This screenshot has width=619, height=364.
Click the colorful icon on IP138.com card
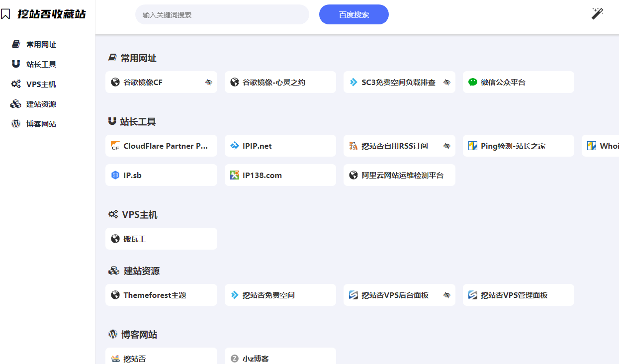coord(235,175)
